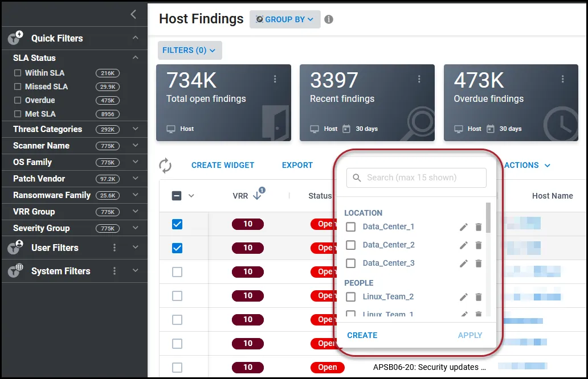Open the Recent findings card menu

[419, 79]
